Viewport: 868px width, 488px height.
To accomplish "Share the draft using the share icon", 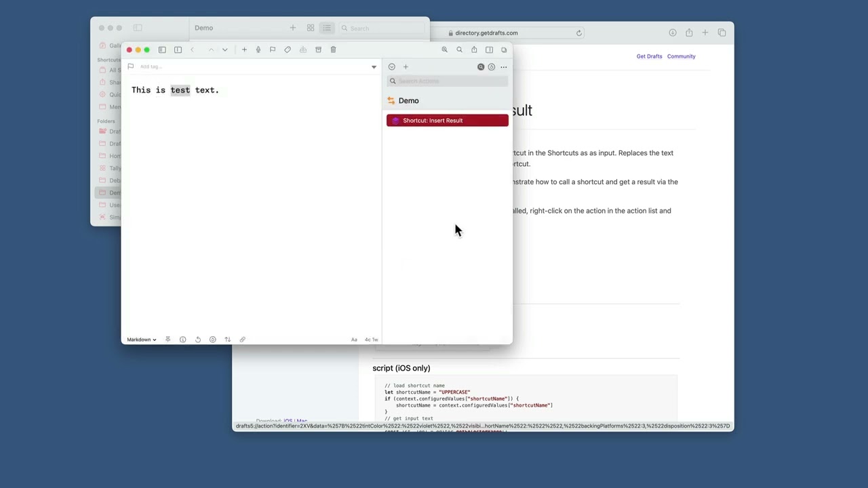I will coord(474,49).
